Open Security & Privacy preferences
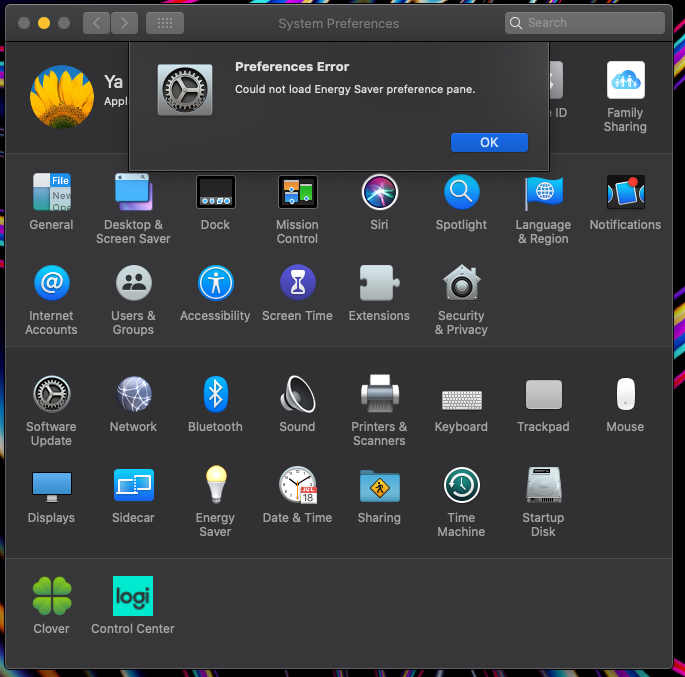This screenshot has height=677, width=685. [462, 283]
